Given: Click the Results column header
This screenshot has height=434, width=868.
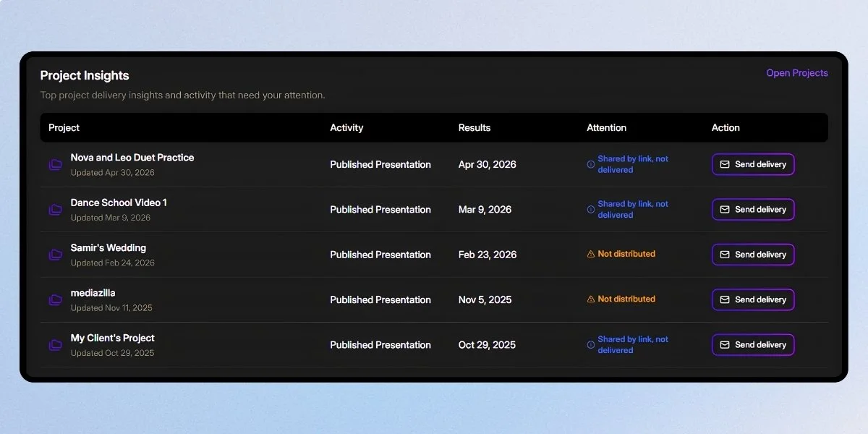Looking at the screenshot, I should (x=475, y=128).
